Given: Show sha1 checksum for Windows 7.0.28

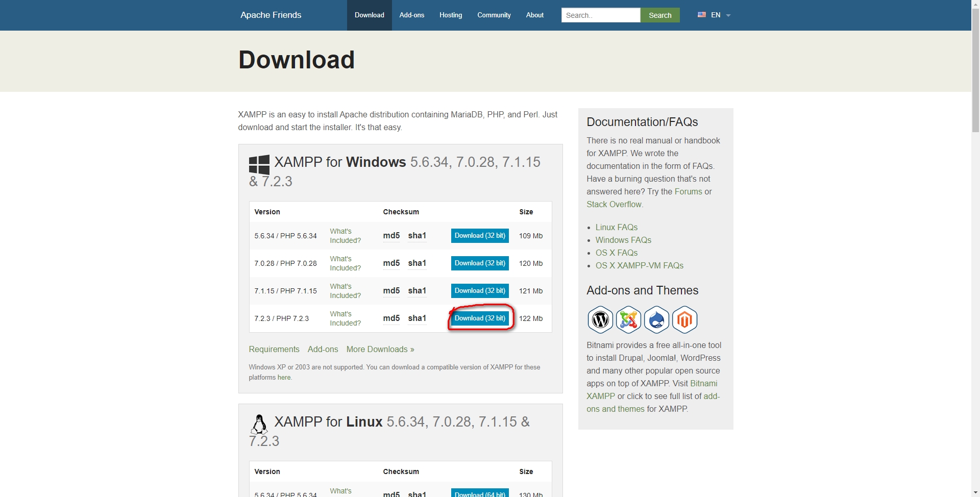Looking at the screenshot, I should pyautogui.click(x=417, y=263).
